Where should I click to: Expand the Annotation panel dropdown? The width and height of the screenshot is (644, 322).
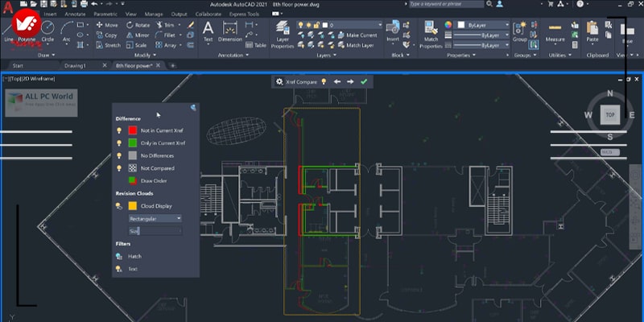pos(233,55)
